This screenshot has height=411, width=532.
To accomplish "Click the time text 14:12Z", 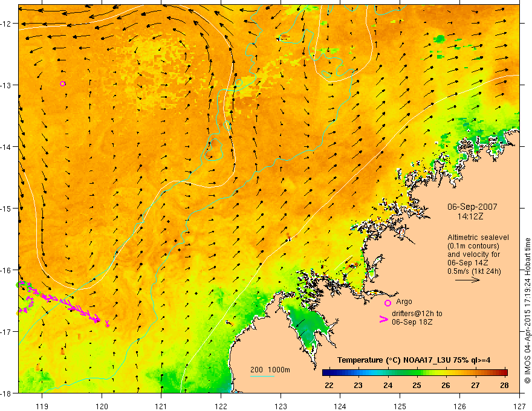I will tap(470, 216).
